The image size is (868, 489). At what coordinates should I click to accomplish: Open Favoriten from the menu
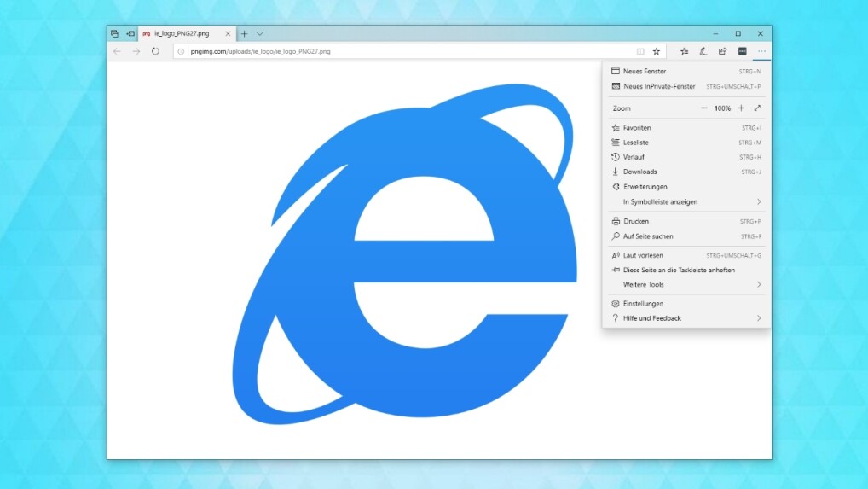tap(686, 127)
